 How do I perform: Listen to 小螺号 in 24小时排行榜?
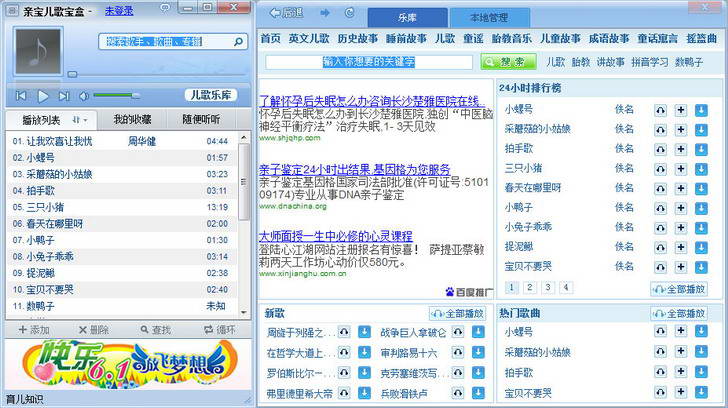click(660, 110)
